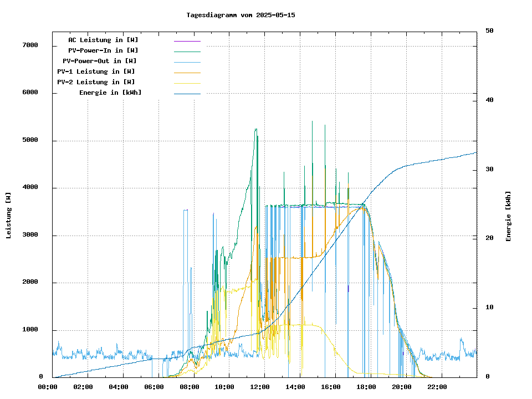
Task: Select the PV-Power-Out legend entry text
Action: pos(100,61)
